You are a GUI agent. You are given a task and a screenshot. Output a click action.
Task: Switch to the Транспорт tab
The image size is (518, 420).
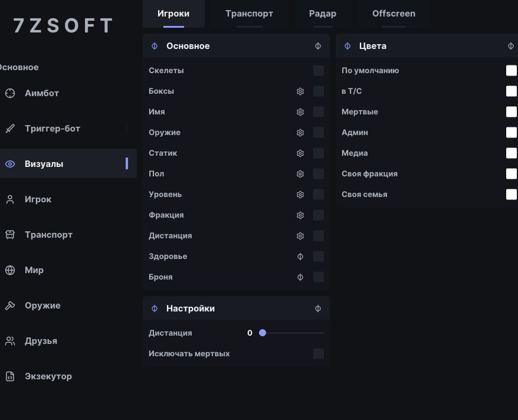point(249,14)
